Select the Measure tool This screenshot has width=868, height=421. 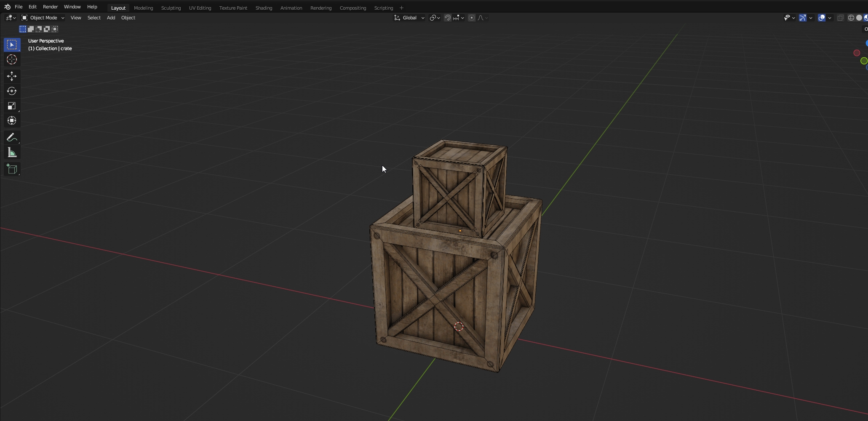[12, 153]
